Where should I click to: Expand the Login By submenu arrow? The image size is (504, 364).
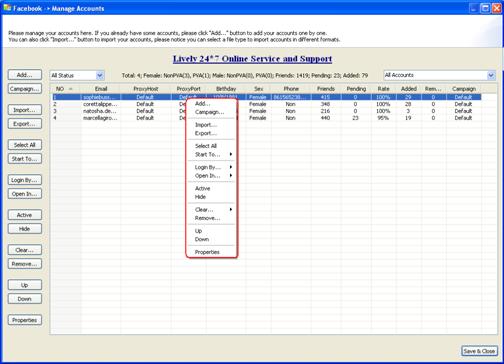coord(231,167)
